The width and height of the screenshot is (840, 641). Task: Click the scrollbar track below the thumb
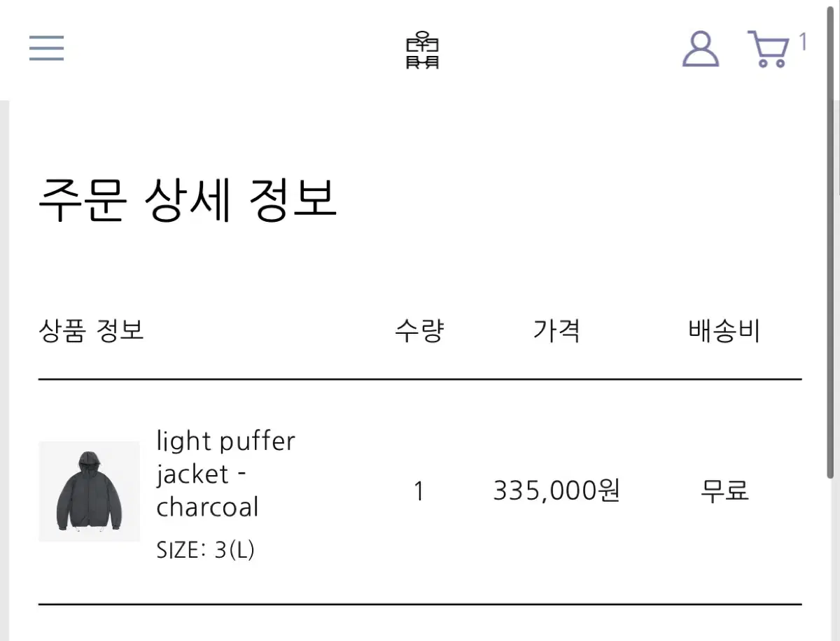(x=830, y=560)
